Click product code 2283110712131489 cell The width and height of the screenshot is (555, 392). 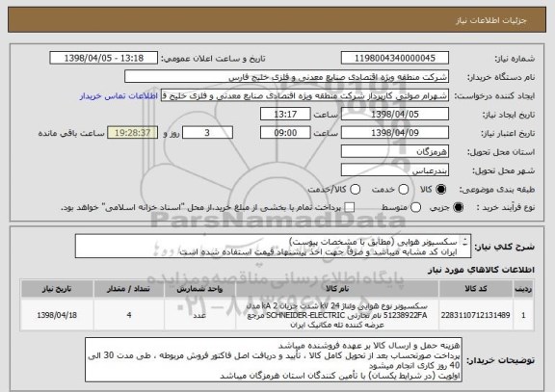coord(476,315)
